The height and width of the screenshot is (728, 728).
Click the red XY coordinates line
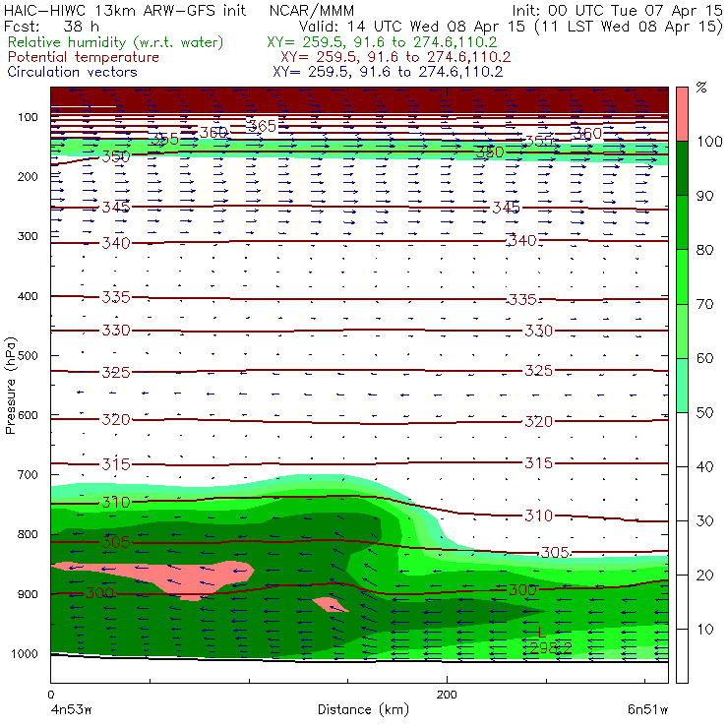395,57
